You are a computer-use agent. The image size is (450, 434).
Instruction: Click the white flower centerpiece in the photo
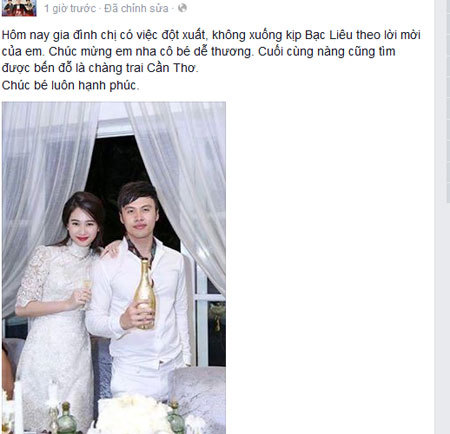point(133,415)
